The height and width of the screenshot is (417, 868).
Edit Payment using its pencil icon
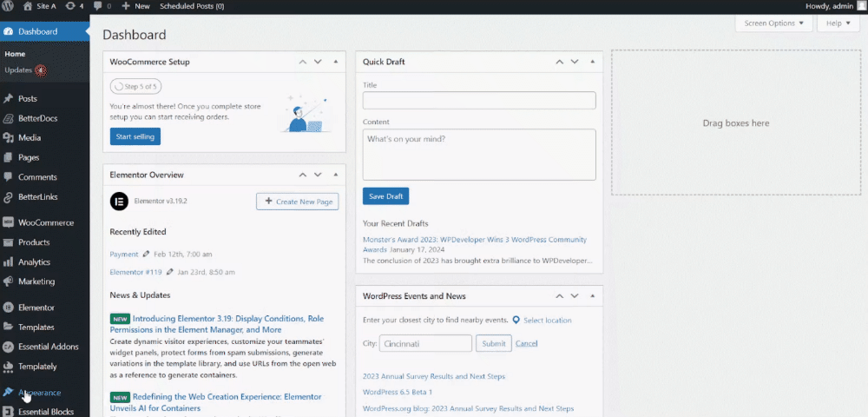146,255
